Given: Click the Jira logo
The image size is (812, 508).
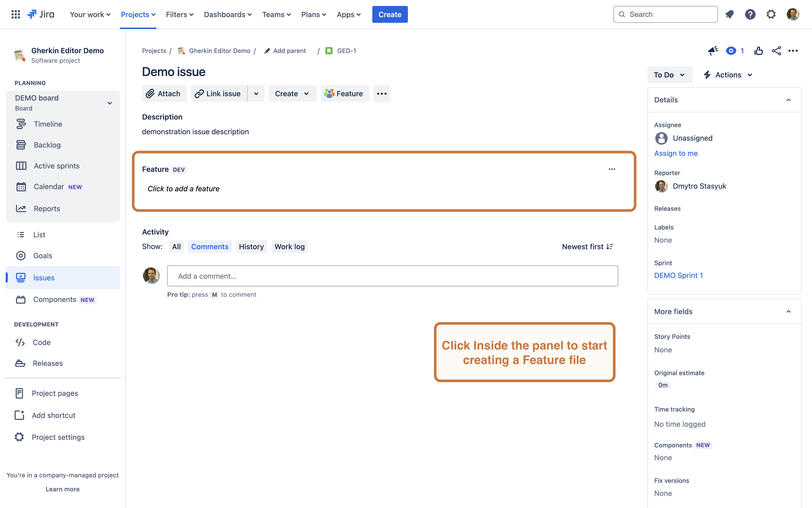Looking at the screenshot, I should [41, 14].
